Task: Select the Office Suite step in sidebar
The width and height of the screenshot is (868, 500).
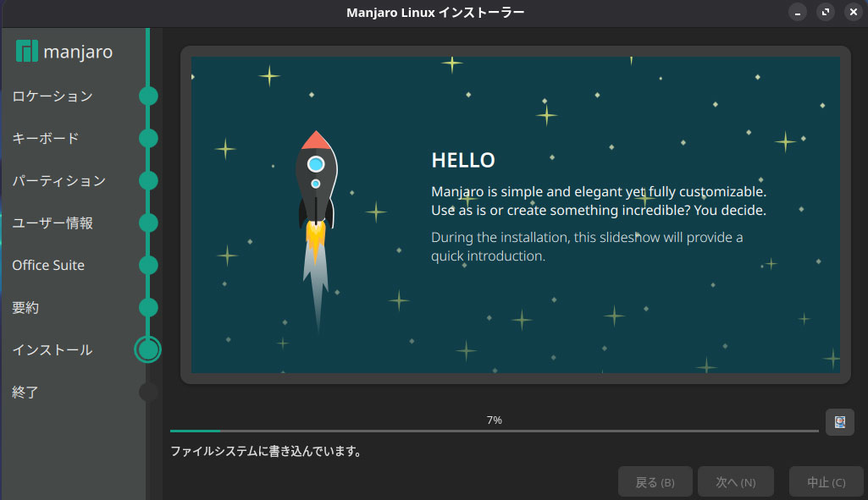Action: coord(48,266)
